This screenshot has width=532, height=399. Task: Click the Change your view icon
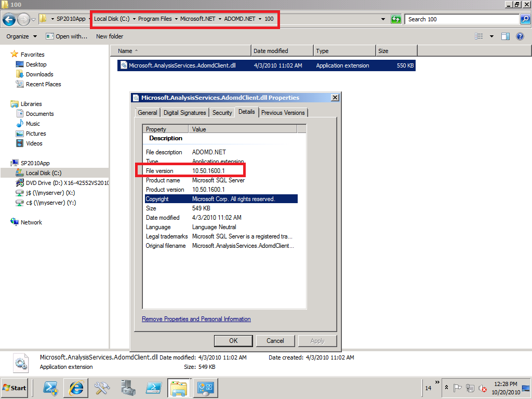click(x=478, y=36)
